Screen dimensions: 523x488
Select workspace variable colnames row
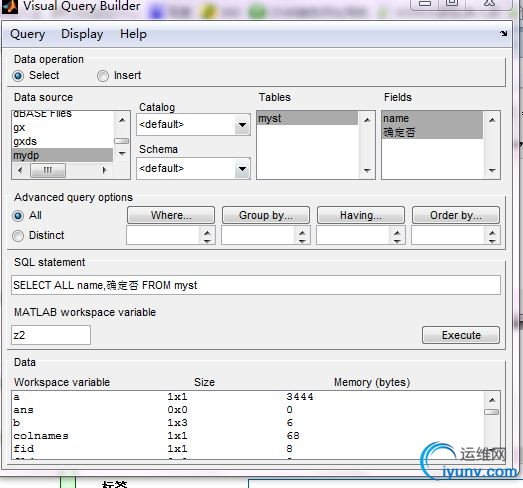coord(247,436)
